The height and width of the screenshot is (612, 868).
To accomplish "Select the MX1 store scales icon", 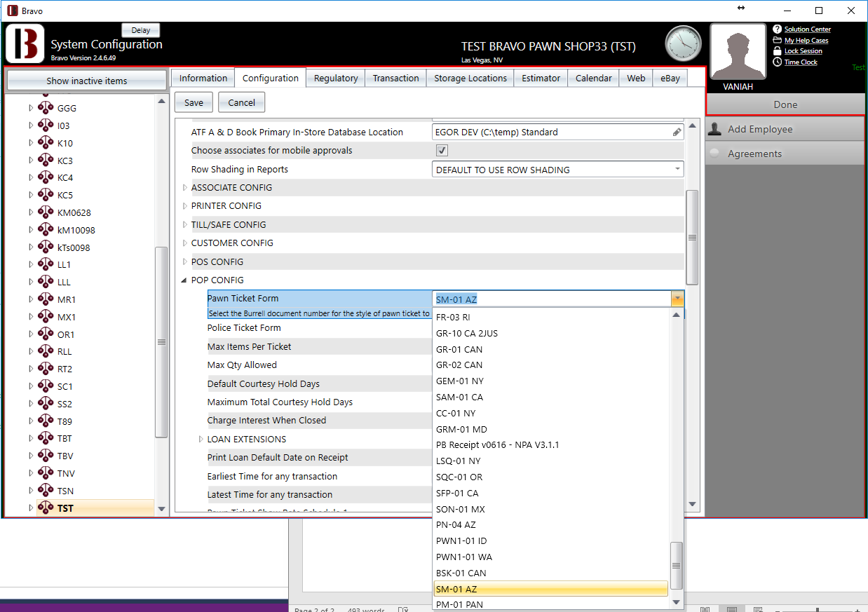I will click(46, 317).
